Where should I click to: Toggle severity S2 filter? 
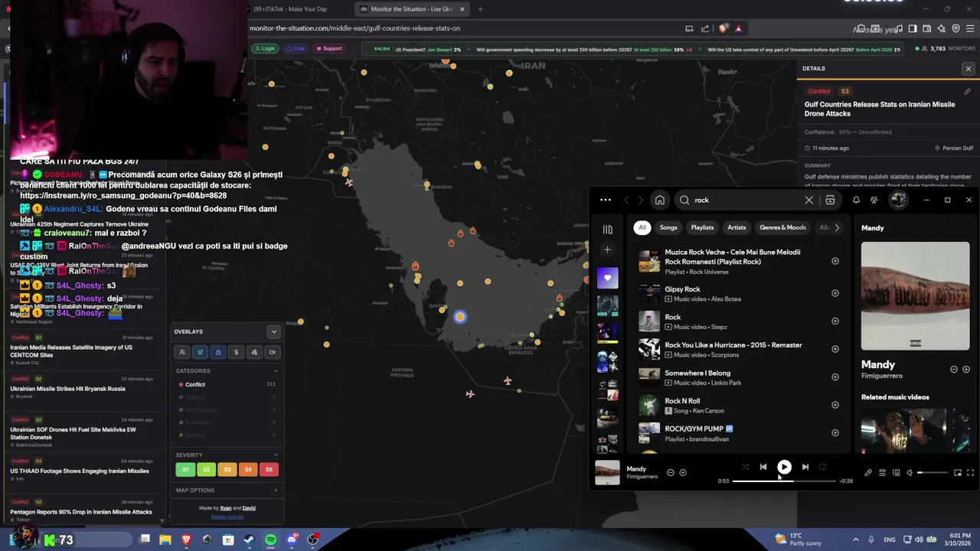coord(206,469)
